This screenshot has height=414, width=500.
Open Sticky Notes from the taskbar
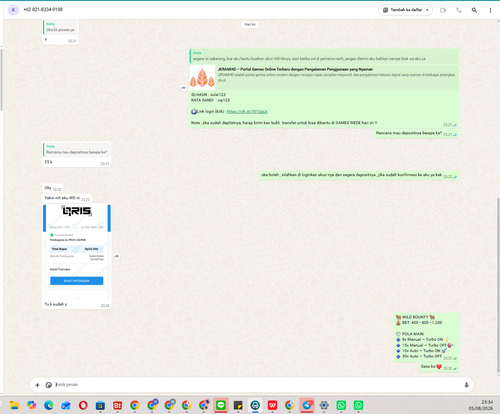pyautogui.click(x=238, y=405)
